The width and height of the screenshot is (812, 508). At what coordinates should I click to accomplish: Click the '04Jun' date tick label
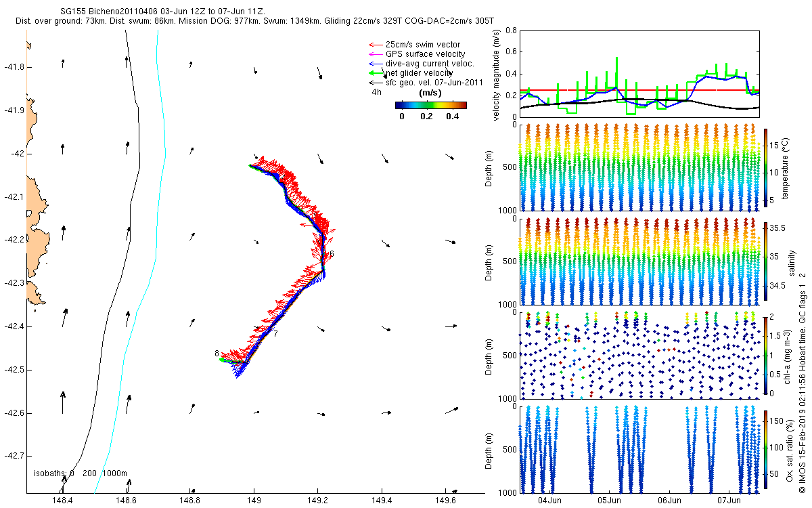[x=549, y=501]
